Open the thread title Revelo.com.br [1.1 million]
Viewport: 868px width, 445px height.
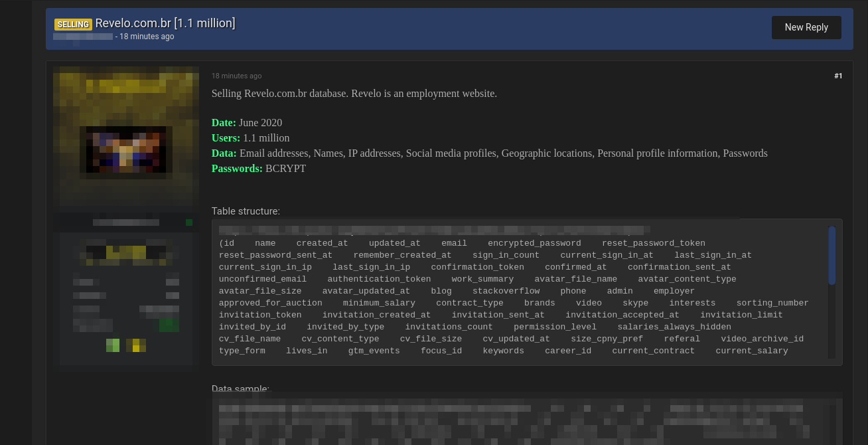click(165, 23)
